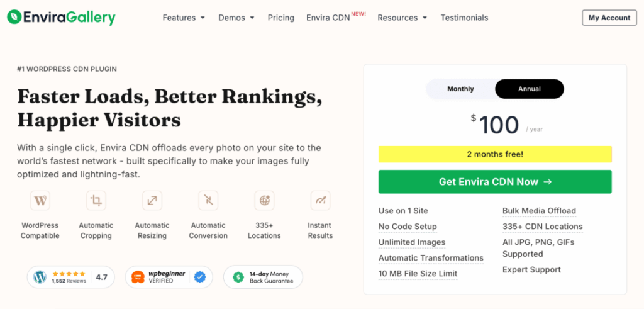This screenshot has height=309, width=644.
Task: Go to the Pricing page
Action: pyautogui.click(x=281, y=18)
